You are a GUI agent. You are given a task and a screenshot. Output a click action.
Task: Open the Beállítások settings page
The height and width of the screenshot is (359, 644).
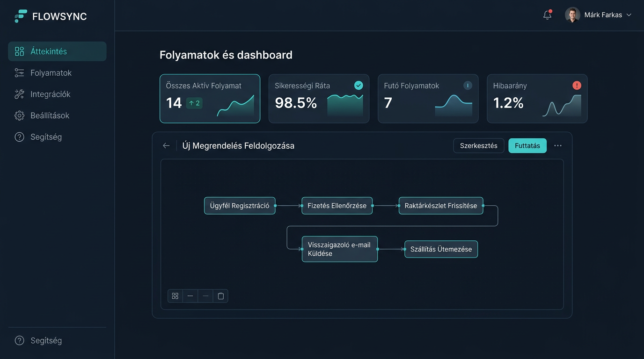click(x=57, y=115)
